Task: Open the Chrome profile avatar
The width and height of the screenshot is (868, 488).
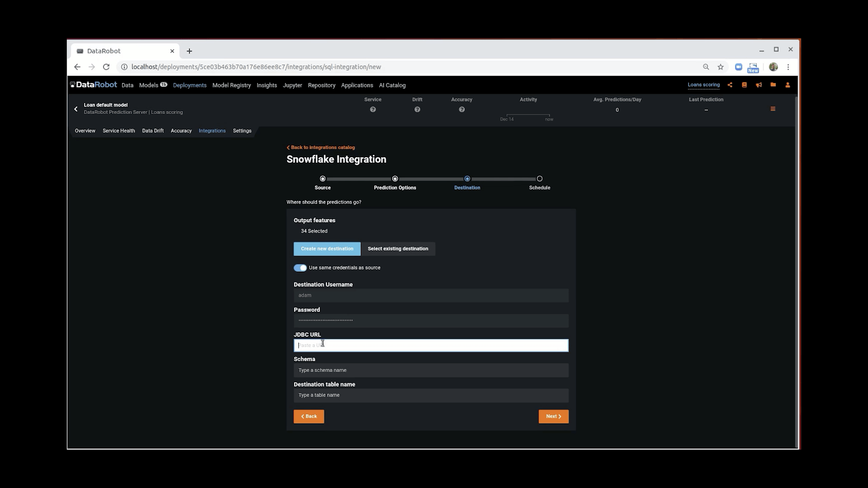Action: tap(774, 67)
